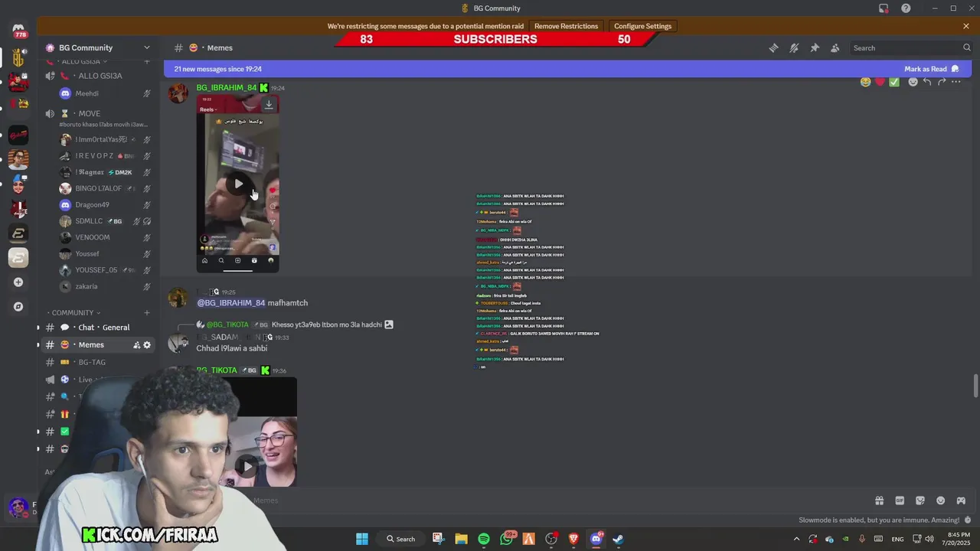Add green checkmark quick reaction
The image size is (980, 551).
point(894,82)
